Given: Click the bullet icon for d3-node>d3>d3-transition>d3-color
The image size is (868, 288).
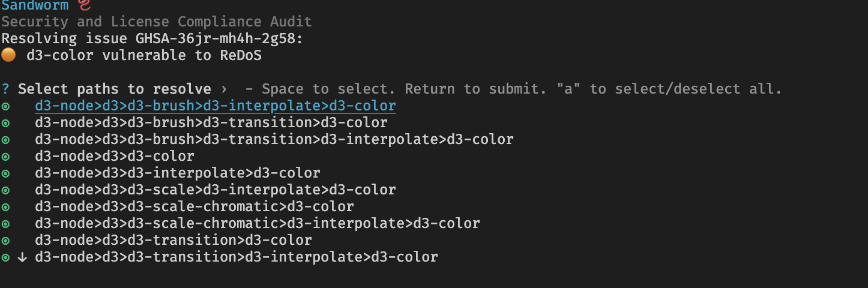Looking at the screenshot, I should click(5, 241).
